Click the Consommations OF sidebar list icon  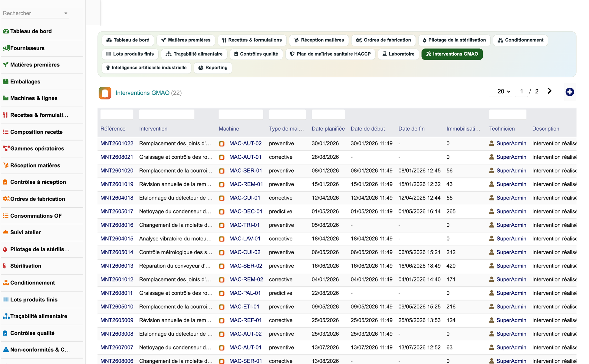pos(6,216)
